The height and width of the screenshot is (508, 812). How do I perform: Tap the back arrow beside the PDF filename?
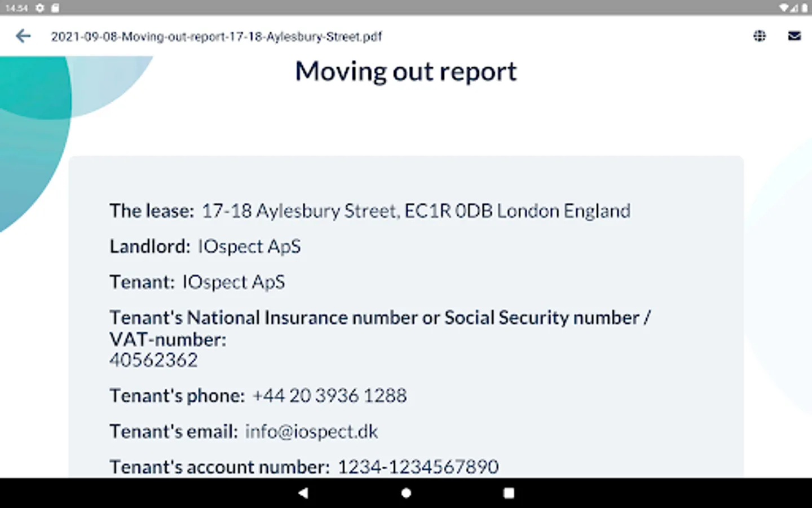pos(23,36)
